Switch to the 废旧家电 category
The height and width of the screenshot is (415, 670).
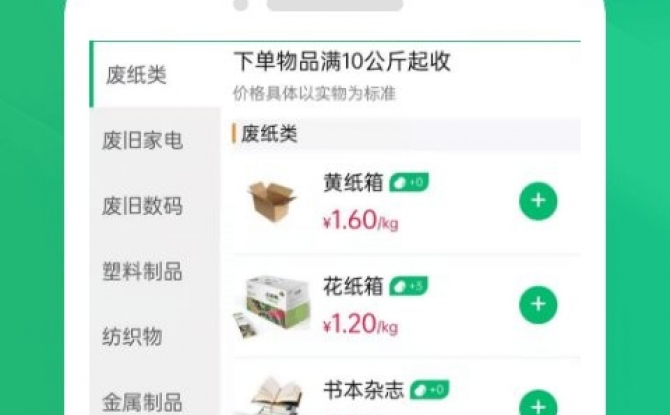point(143,141)
